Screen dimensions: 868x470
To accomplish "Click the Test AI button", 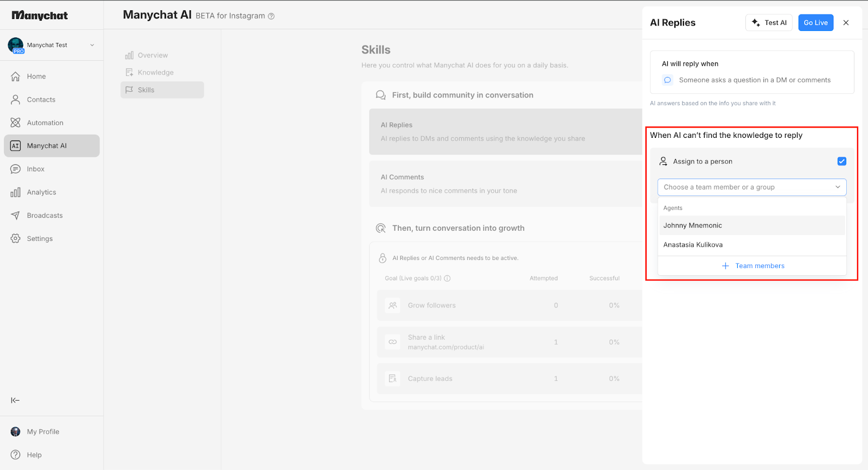I will coord(769,23).
